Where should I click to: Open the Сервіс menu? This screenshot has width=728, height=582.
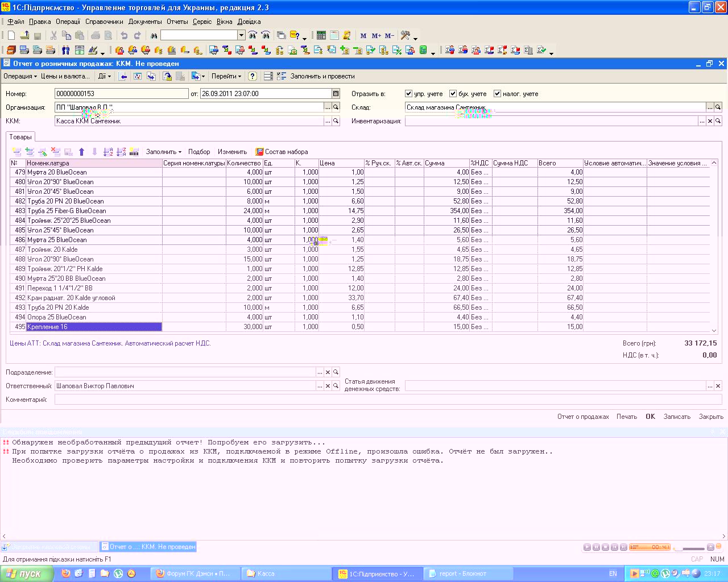click(x=202, y=22)
